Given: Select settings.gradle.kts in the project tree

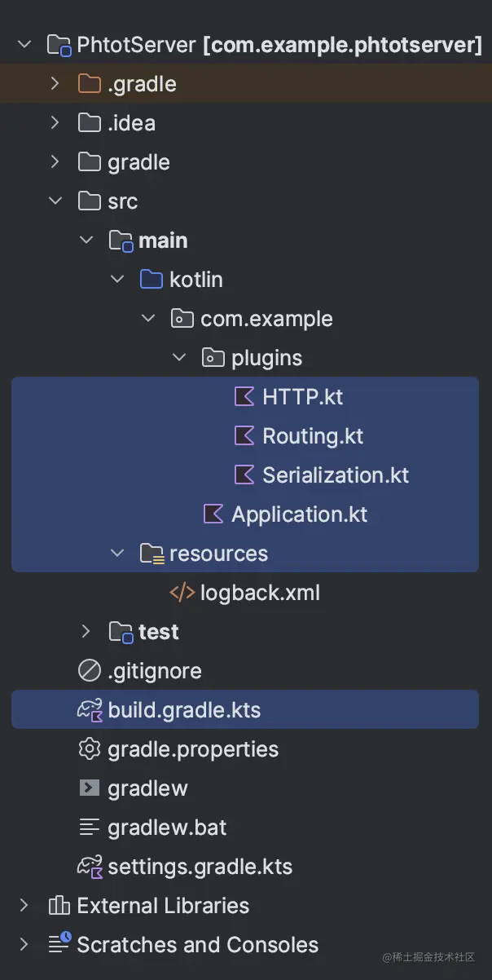Looking at the screenshot, I should pos(200,867).
